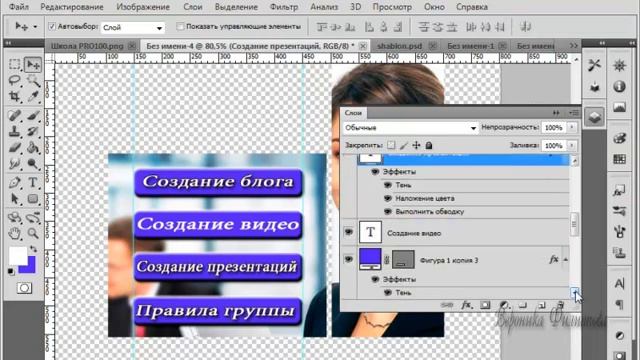Select the Paint Bucket tool
This screenshot has width=640, height=360.
pos(33,147)
